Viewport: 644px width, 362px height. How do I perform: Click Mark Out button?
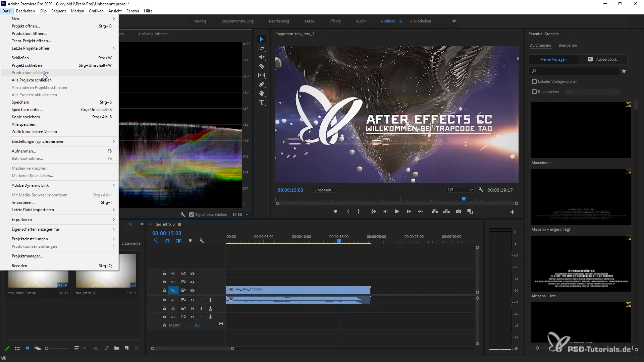(x=359, y=212)
